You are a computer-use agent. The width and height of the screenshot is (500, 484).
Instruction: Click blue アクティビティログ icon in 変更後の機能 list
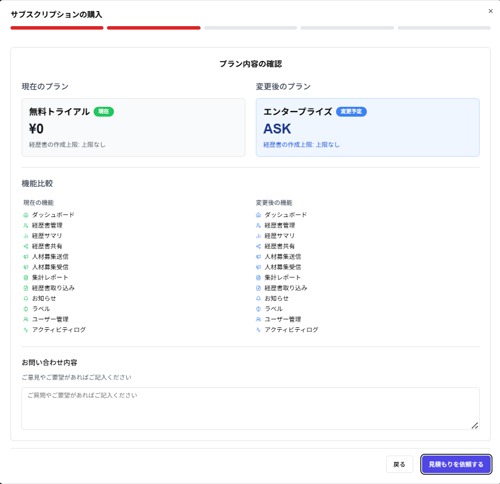(258, 330)
